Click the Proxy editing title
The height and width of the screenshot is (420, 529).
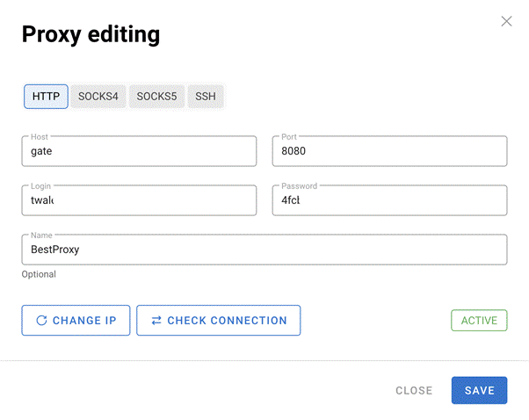coord(91,35)
